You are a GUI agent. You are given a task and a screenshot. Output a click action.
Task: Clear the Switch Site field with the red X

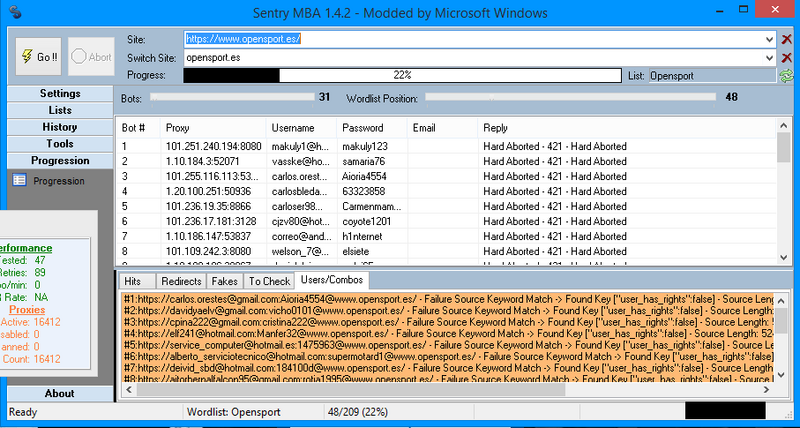pos(786,58)
